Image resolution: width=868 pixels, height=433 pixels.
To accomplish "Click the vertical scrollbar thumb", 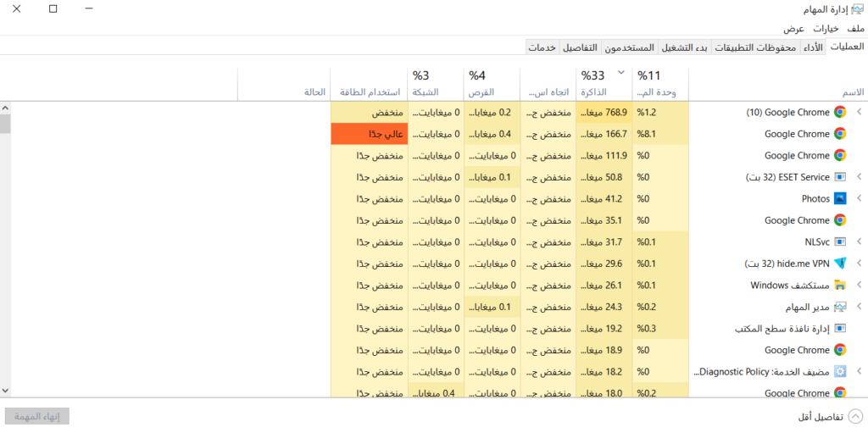I will pyautogui.click(x=6, y=123).
